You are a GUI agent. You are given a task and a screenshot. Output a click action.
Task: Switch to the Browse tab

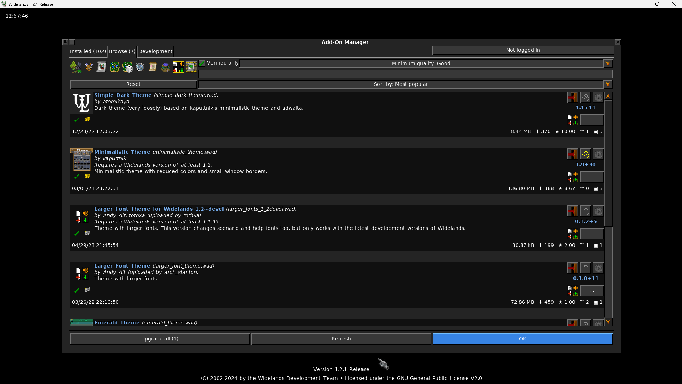tap(122, 51)
